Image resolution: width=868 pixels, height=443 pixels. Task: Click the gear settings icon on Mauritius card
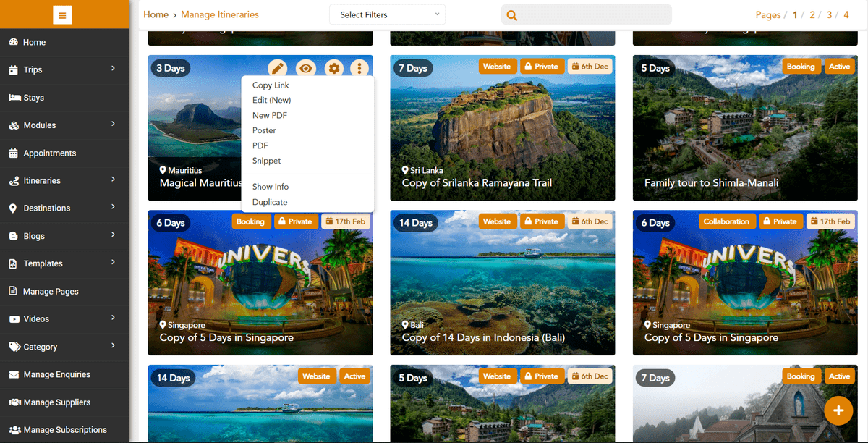coord(333,68)
